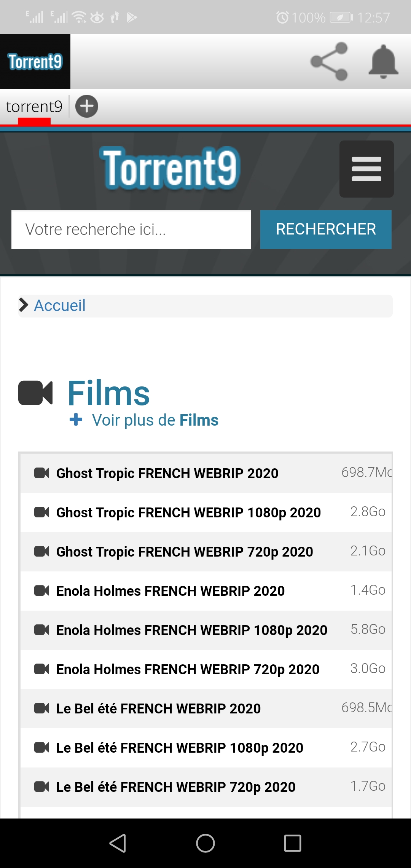Select the torrent9 tab

point(34,107)
